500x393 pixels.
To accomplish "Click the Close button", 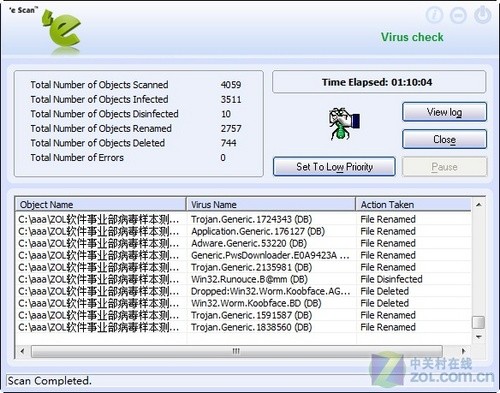I will pos(444,139).
